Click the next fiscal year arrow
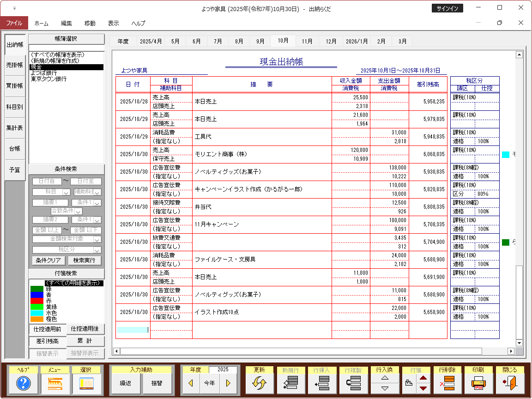This screenshot has height=399, width=532. [228, 383]
